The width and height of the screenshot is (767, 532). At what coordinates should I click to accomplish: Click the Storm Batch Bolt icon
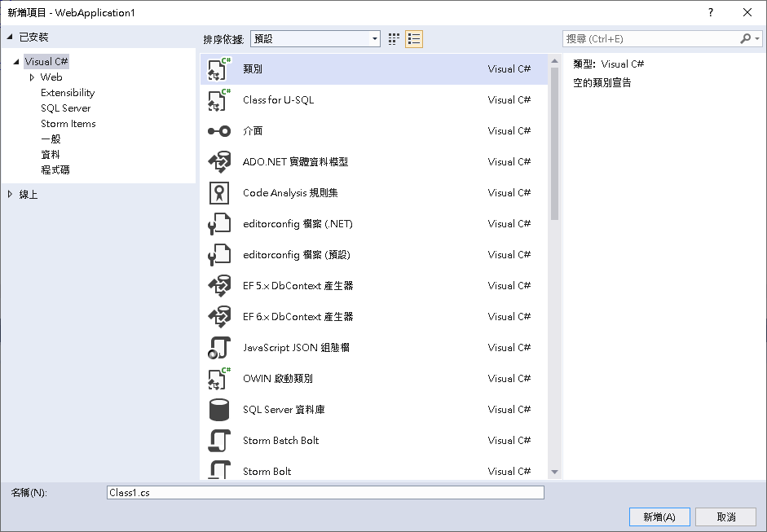pyautogui.click(x=219, y=441)
